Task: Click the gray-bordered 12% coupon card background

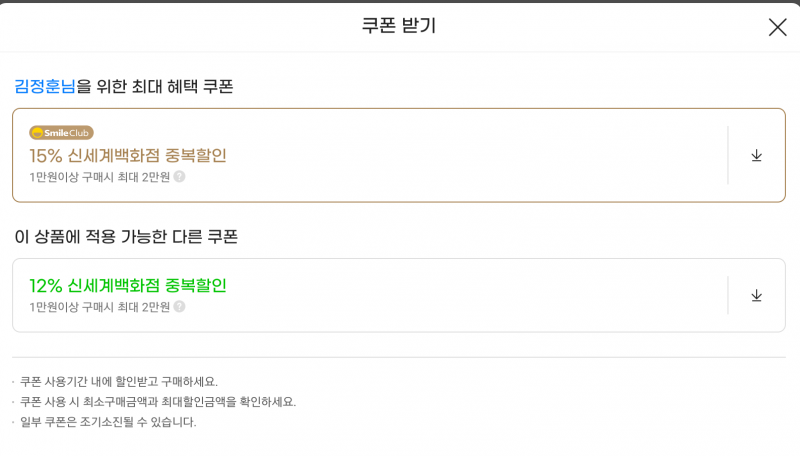Action: (459, 295)
